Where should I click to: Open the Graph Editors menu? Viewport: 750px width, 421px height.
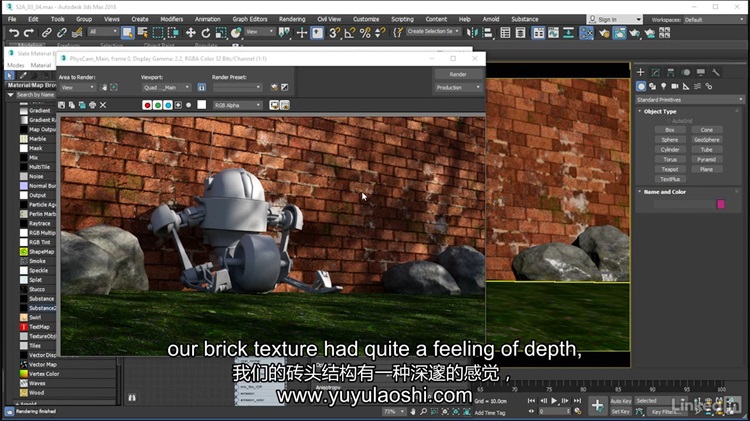pyautogui.click(x=250, y=19)
